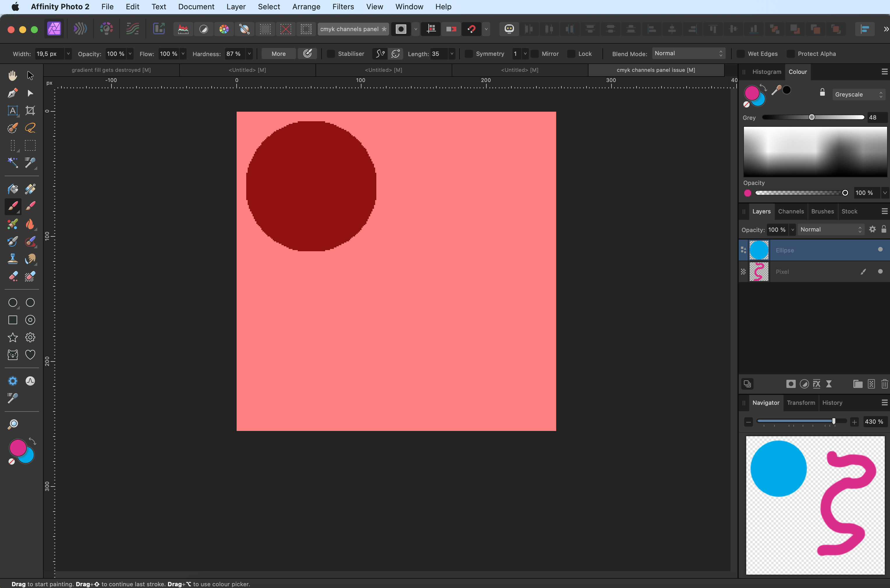Switch to the Channels tab
This screenshot has height=588, width=890.
(790, 211)
